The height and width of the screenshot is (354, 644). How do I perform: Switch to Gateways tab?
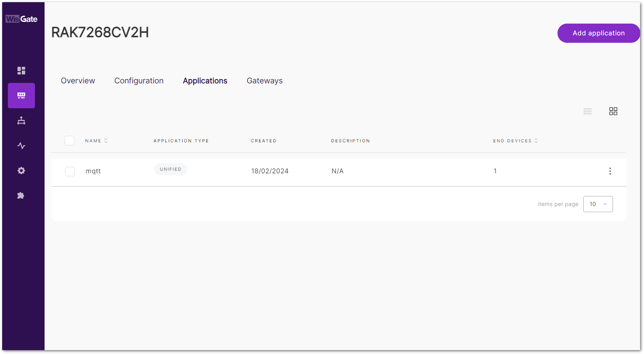(x=265, y=81)
